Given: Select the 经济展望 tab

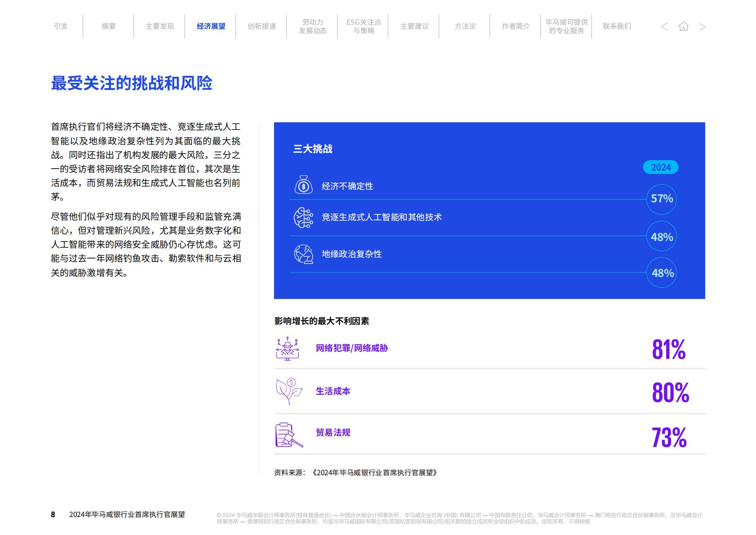Looking at the screenshot, I should click(211, 26).
